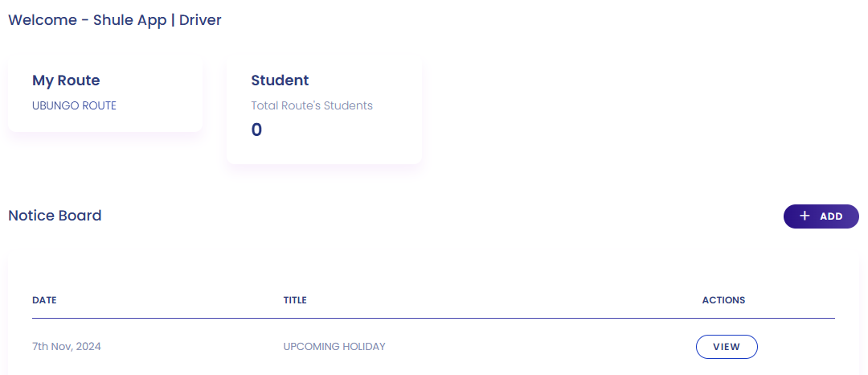Click the Student card heading
Screen dimensions: 868x375
click(x=280, y=80)
